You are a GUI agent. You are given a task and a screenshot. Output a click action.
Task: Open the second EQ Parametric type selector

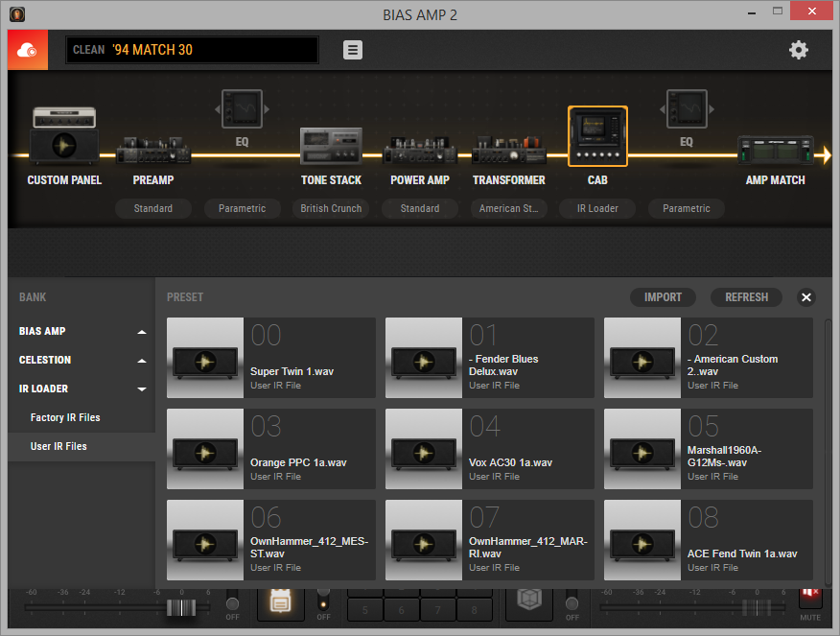click(x=687, y=208)
